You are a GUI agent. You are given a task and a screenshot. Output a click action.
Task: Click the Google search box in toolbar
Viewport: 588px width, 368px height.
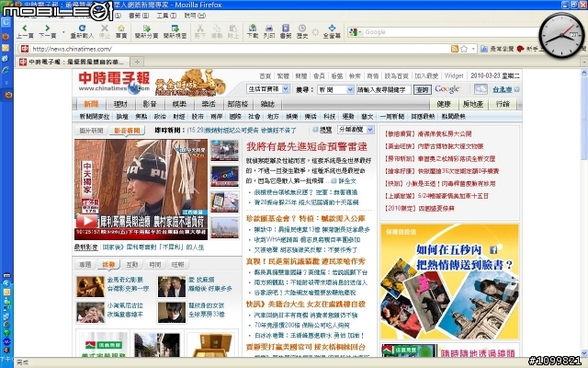coord(450,32)
